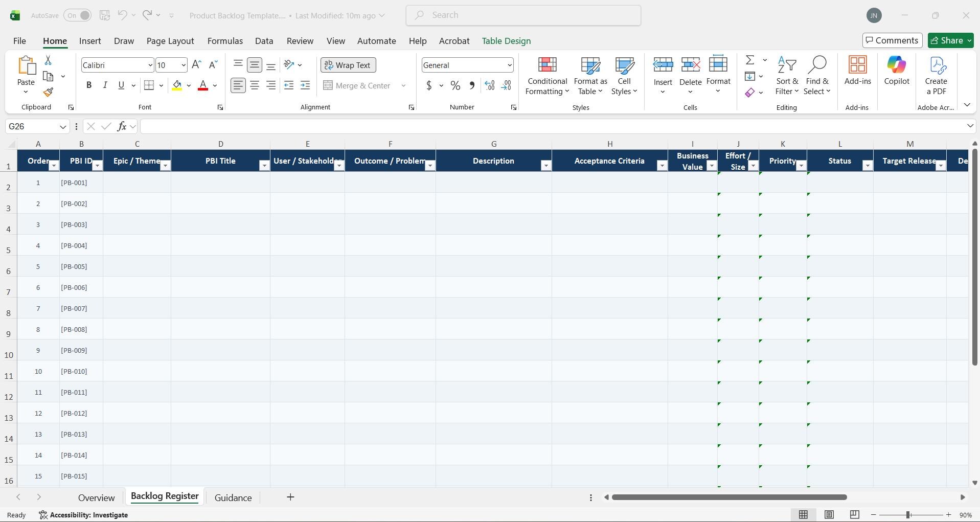Screen dimensions: 980x522
Task: Toggle Italic formatting
Action: point(105,85)
